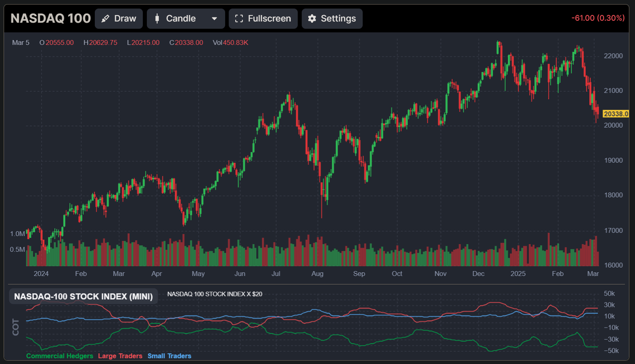
Task: Click the pencil icon in Draw
Action: point(105,18)
